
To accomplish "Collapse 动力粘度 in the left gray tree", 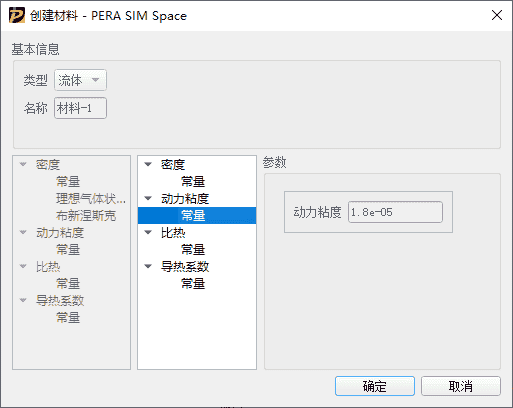I will click(x=23, y=232).
